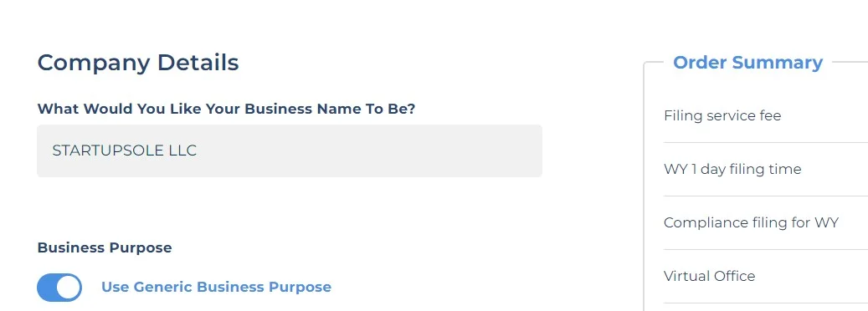The height and width of the screenshot is (311, 868).
Task: Click the Use Generic Business Purpose label
Action: coord(217,287)
